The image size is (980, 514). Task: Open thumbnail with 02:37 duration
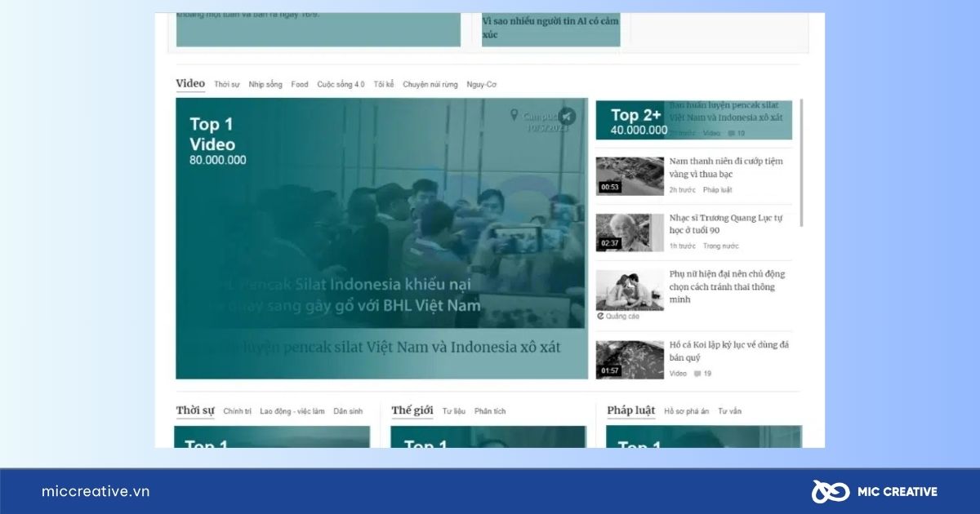[x=630, y=233]
